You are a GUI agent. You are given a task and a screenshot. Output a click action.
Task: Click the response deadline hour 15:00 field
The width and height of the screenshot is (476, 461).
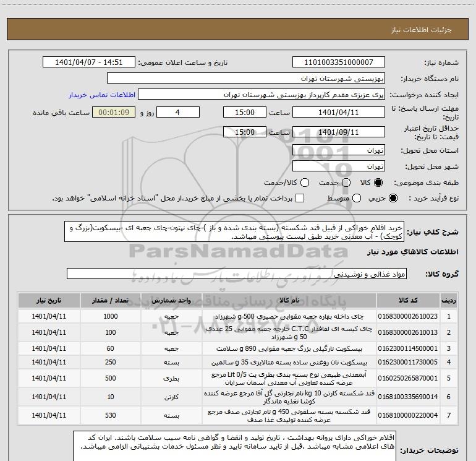(x=245, y=112)
